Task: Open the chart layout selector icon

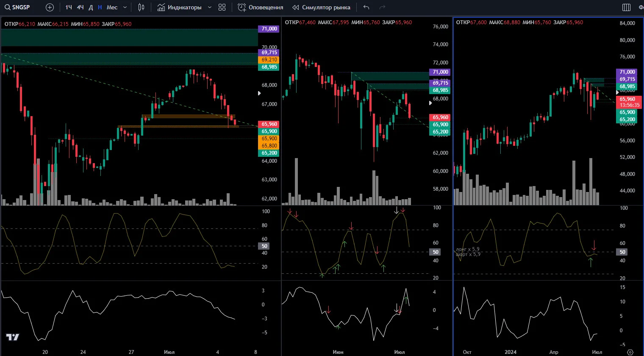Action: coord(627,7)
